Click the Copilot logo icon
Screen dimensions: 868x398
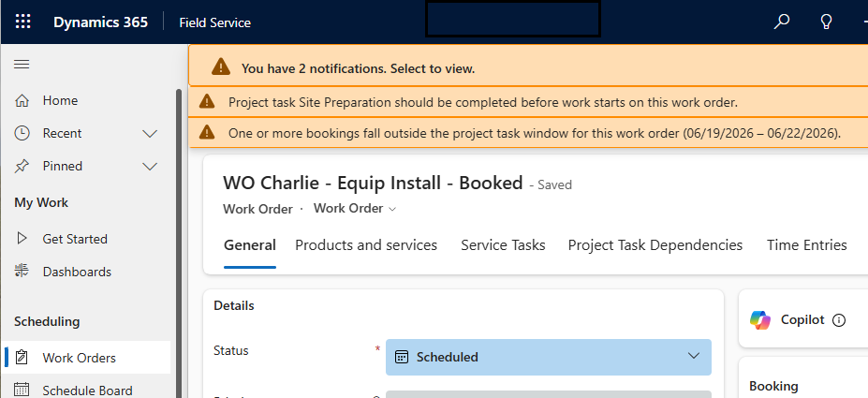(760, 320)
